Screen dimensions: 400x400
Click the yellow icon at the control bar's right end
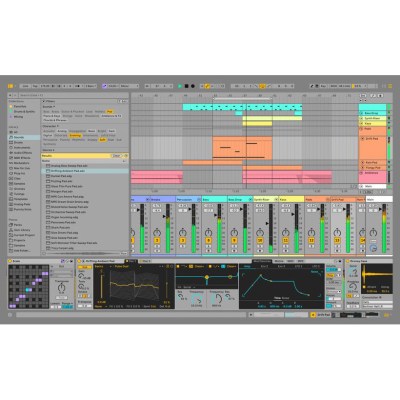(390, 86)
